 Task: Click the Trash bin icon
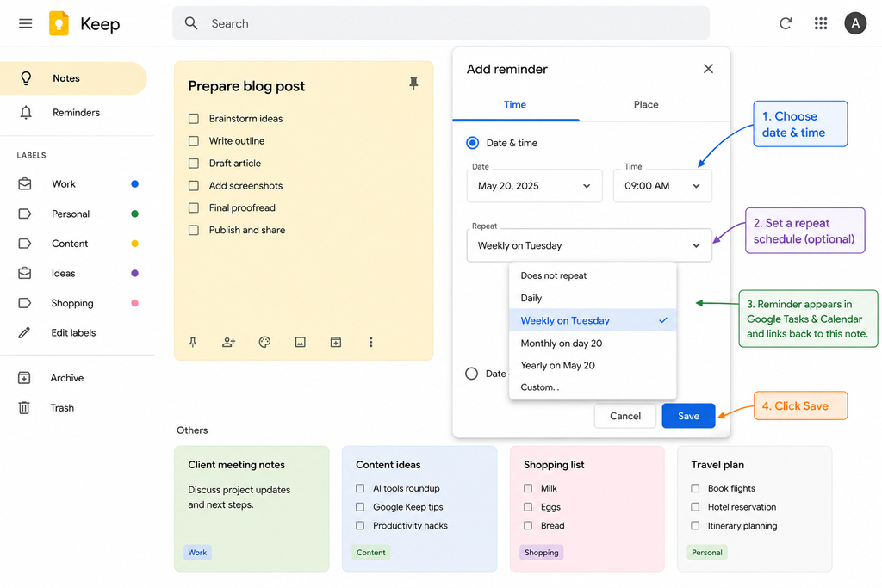(x=24, y=407)
